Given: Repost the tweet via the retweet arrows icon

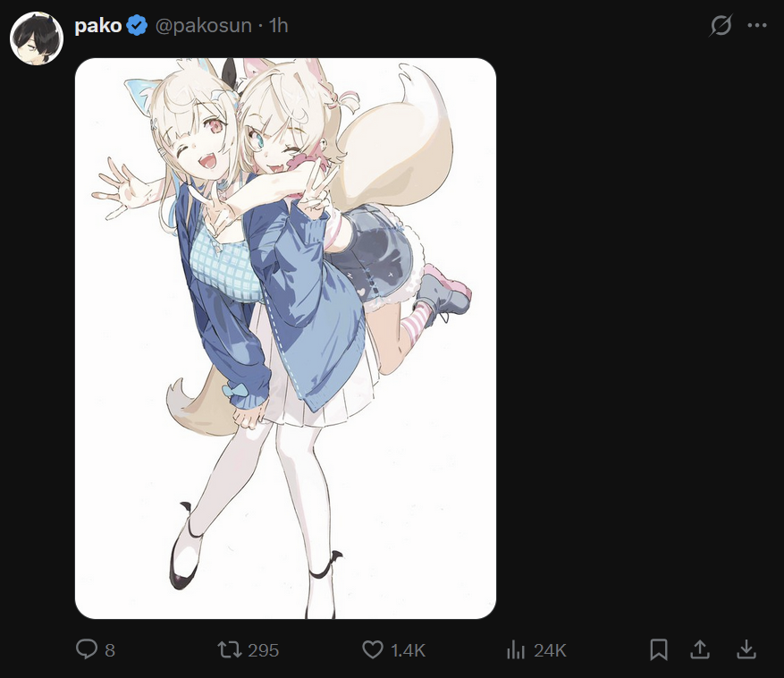Looking at the screenshot, I should pyautogui.click(x=230, y=649).
